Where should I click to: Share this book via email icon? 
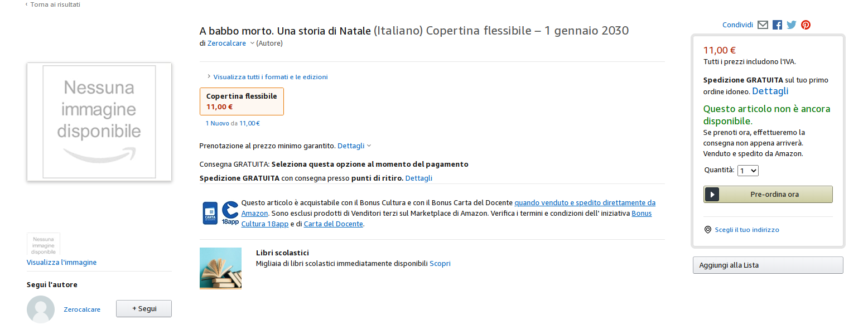763,25
